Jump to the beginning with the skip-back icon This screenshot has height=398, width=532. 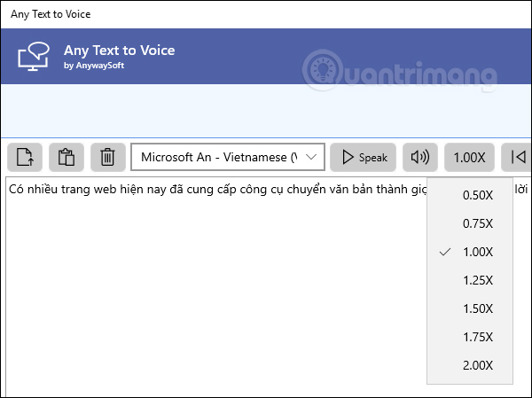pos(517,157)
